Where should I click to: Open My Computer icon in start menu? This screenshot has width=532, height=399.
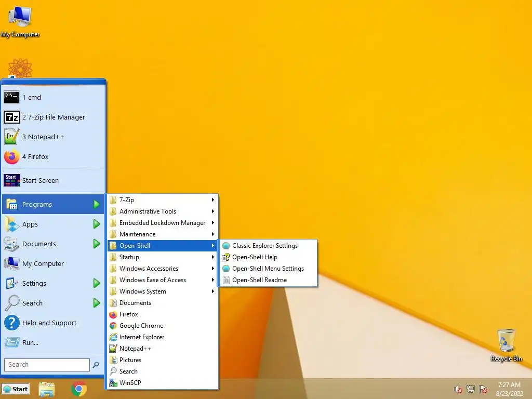(x=11, y=263)
